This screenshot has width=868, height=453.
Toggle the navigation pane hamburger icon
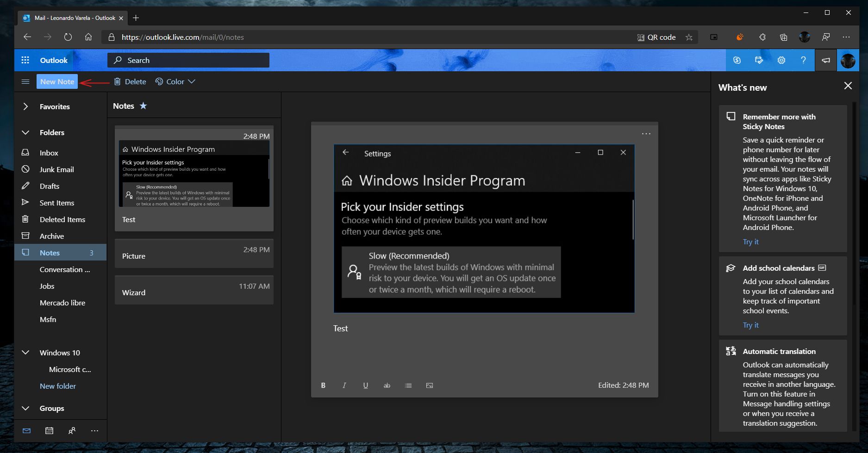point(25,81)
